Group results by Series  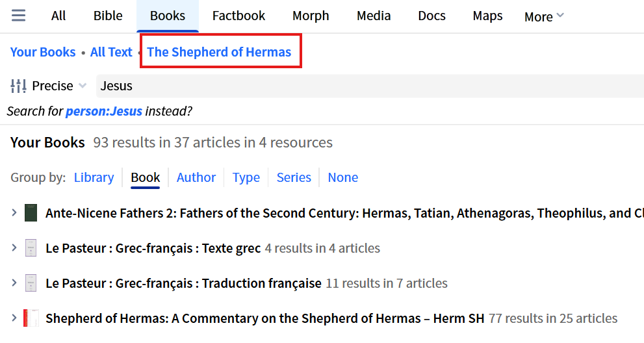tap(294, 177)
